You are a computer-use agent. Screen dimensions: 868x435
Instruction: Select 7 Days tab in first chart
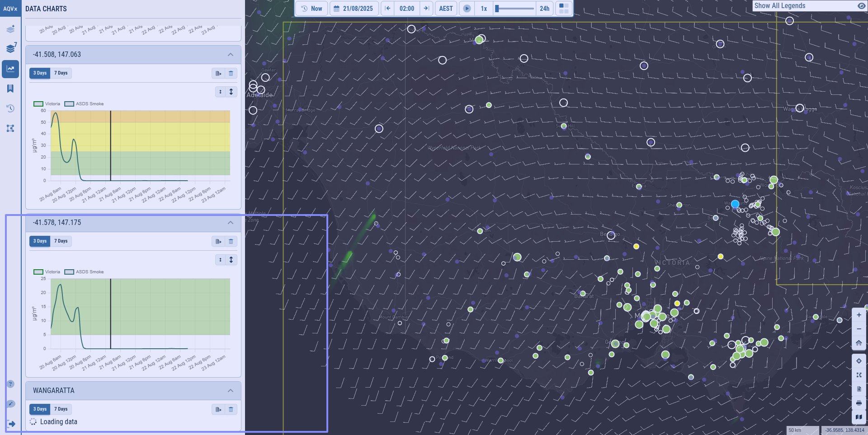(61, 73)
